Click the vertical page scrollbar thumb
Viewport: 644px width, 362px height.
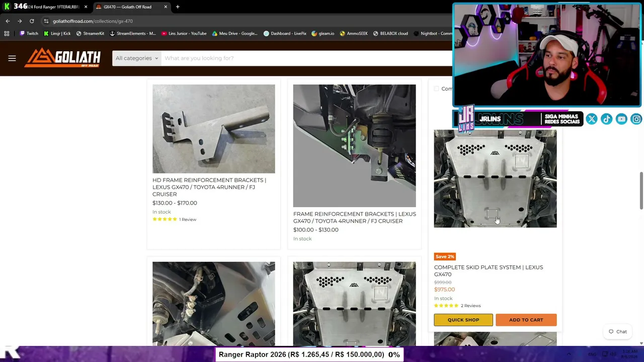coord(641,191)
